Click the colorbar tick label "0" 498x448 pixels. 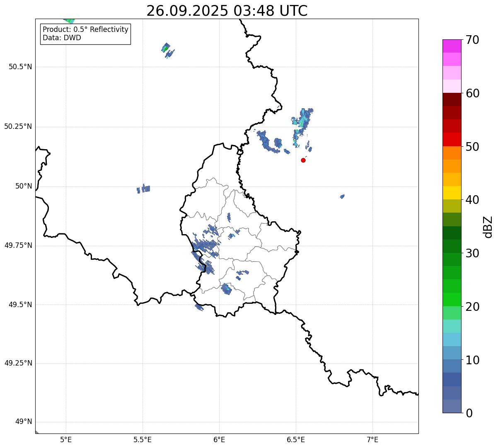pyautogui.click(x=469, y=413)
